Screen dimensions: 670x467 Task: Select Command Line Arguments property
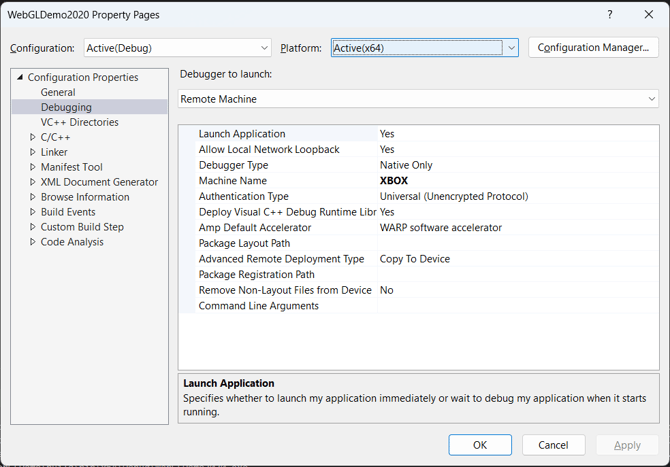pos(259,306)
